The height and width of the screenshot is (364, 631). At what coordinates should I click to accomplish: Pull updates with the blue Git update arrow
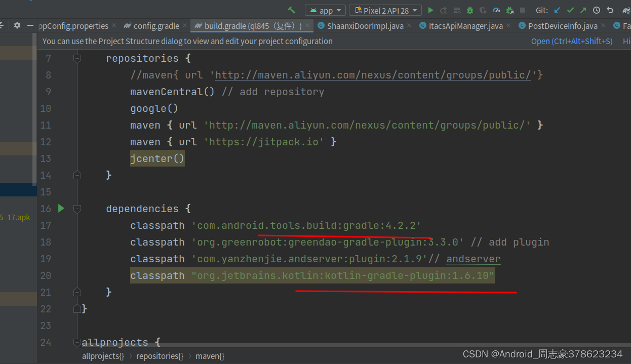tap(557, 10)
